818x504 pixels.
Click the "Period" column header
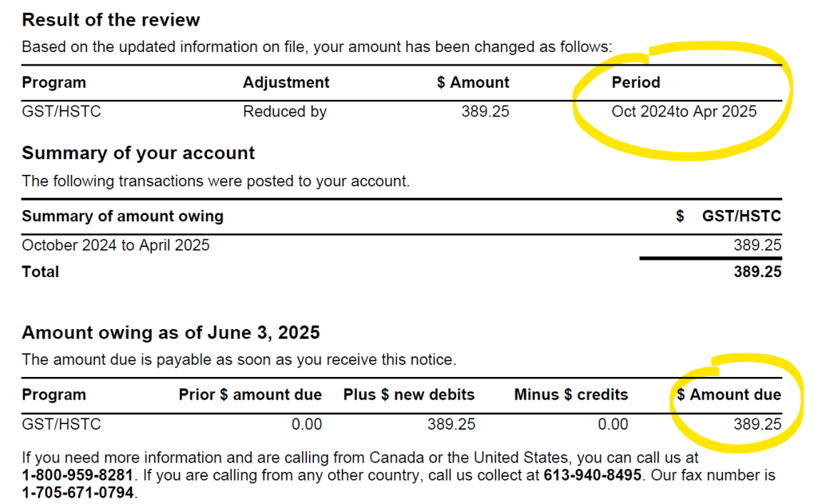(636, 82)
